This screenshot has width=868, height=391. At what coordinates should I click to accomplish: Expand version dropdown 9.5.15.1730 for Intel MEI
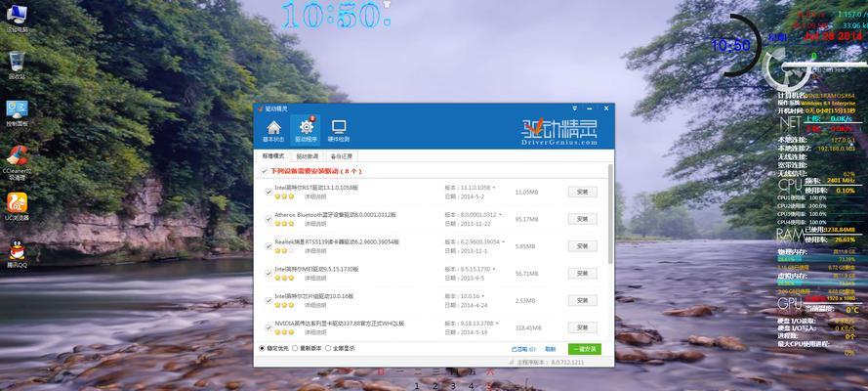[494, 269]
